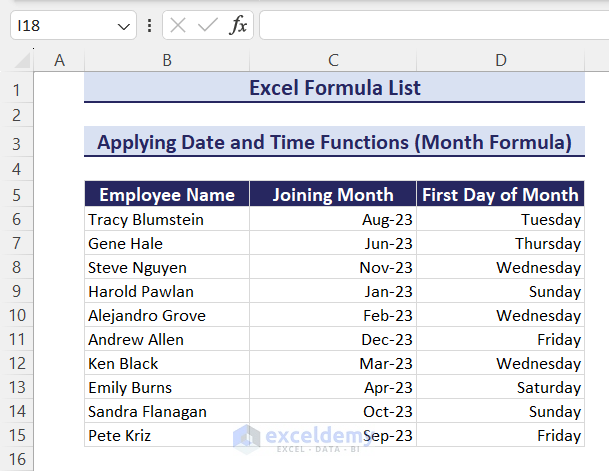This screenshot has width=609, height=471.
Task: Select the Excel Formula List title cell
Action: point(334,88)
